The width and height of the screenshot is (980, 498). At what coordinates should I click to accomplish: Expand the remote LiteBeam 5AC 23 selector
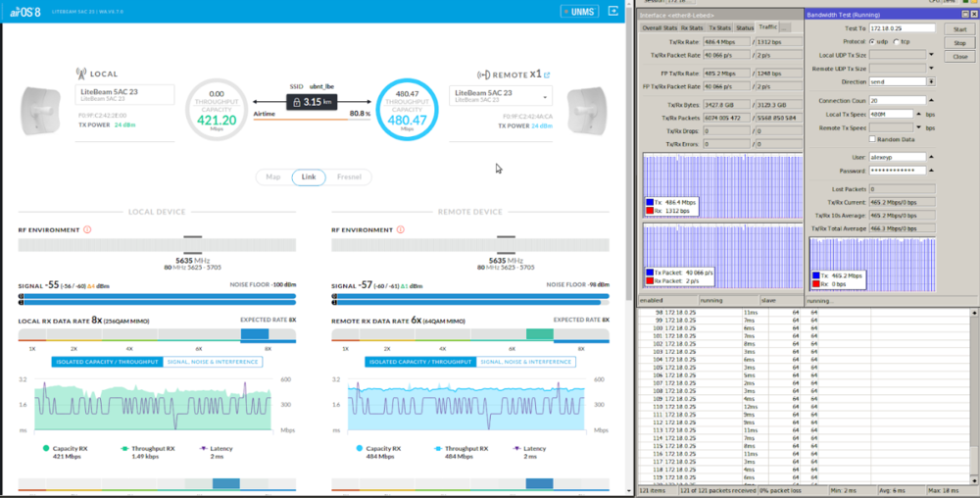point(545,97)
